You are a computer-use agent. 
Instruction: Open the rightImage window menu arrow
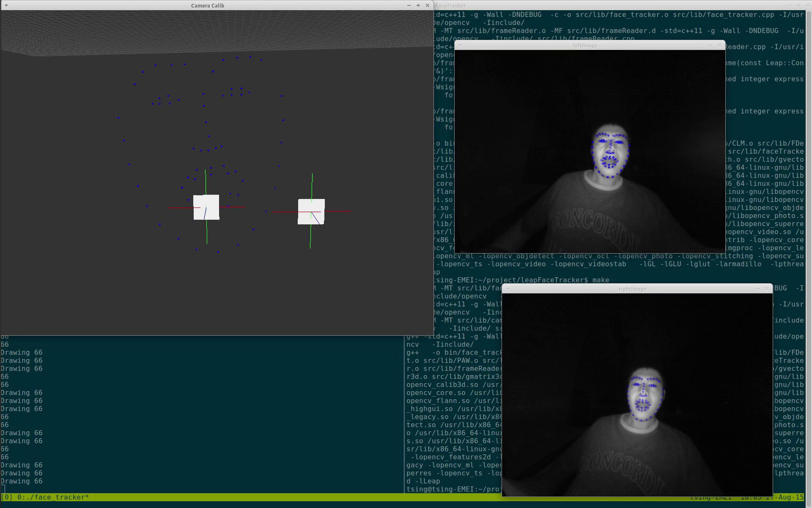click(507, 289)
